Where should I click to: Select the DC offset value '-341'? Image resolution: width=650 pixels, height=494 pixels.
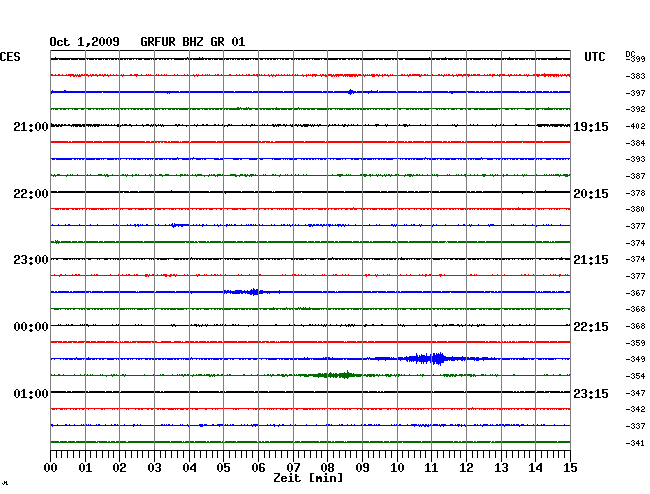[635, 443]
